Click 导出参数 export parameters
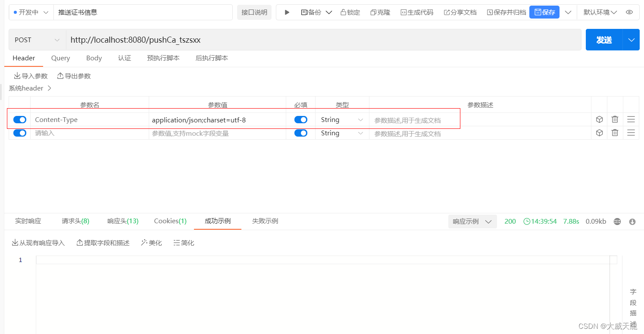 point(74,76)
